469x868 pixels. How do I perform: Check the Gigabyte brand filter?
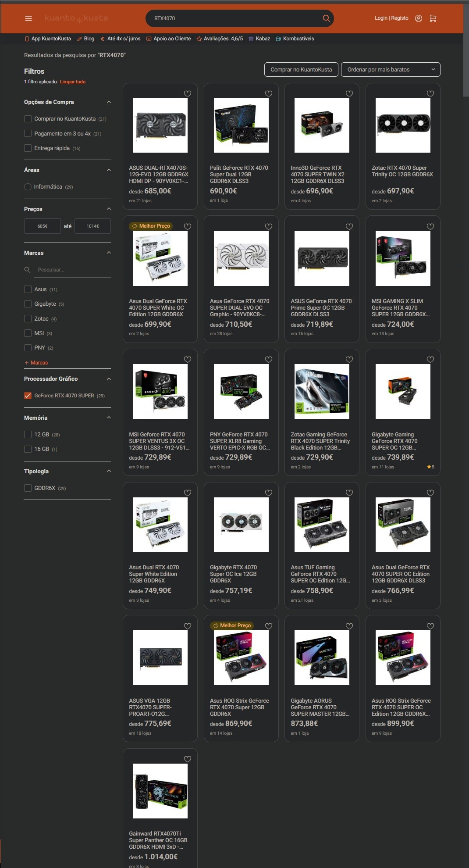point(28,304)
